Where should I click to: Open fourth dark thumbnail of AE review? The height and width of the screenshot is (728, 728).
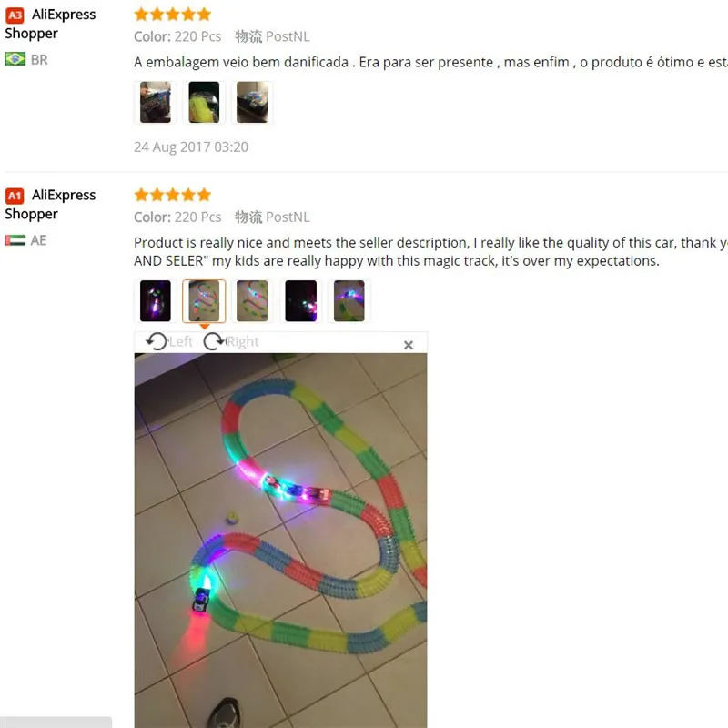click(301, 301)
